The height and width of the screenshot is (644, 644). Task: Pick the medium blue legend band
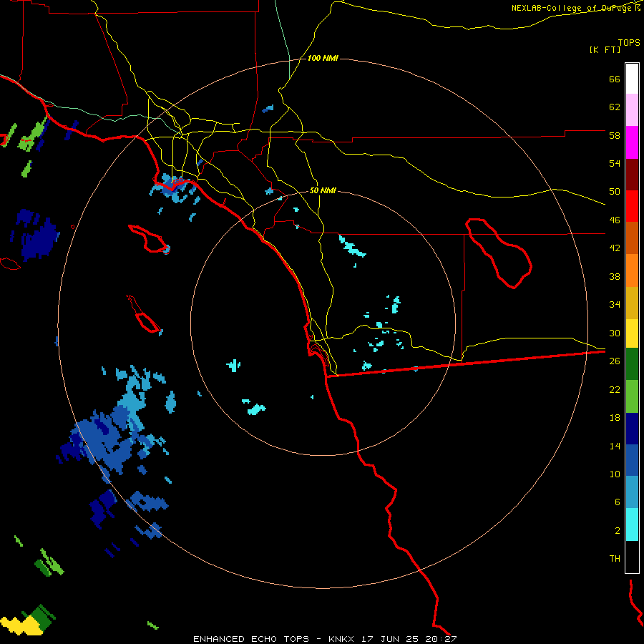632,460
